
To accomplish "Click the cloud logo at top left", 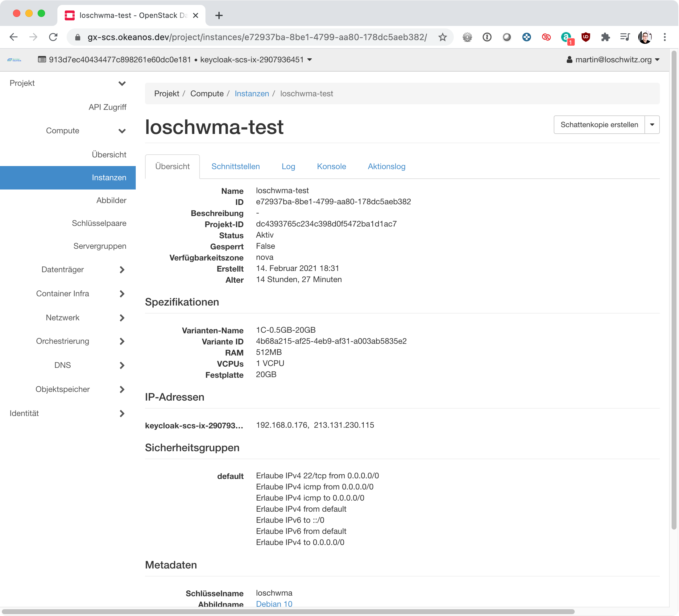I will (x=14, y=60).
